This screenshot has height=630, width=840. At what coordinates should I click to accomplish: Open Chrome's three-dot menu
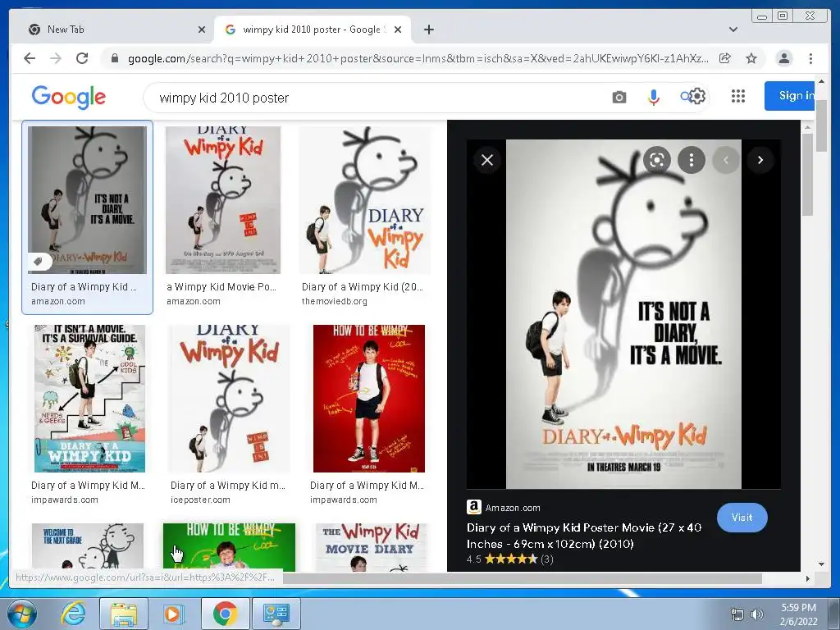[x=810, y=58]
